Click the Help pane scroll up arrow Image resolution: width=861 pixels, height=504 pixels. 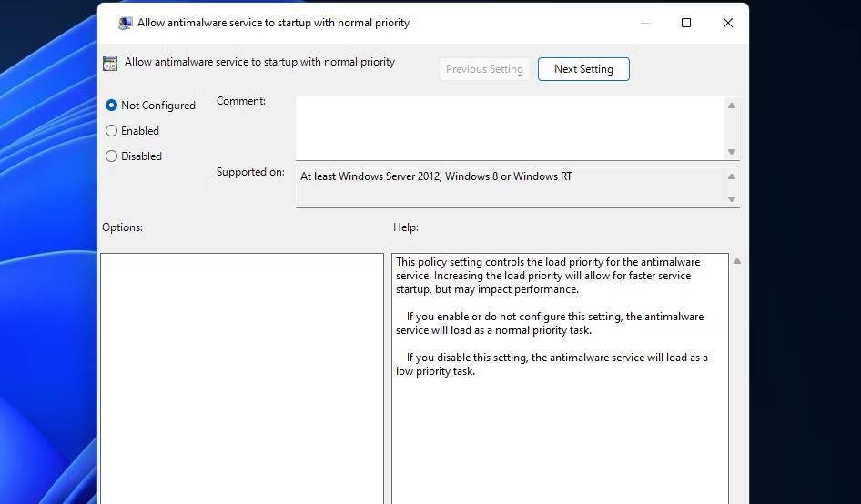tap(737, 261)
